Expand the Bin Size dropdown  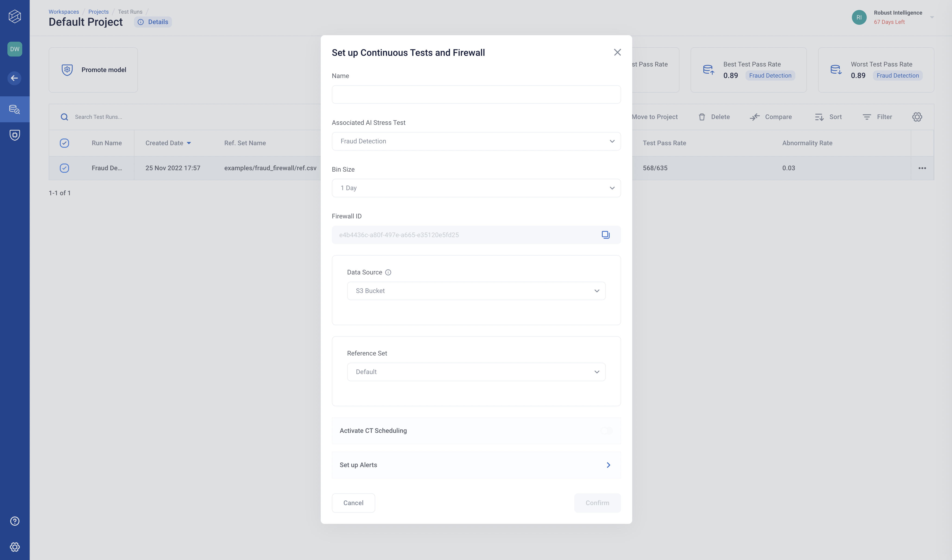[x=476, y=188]
